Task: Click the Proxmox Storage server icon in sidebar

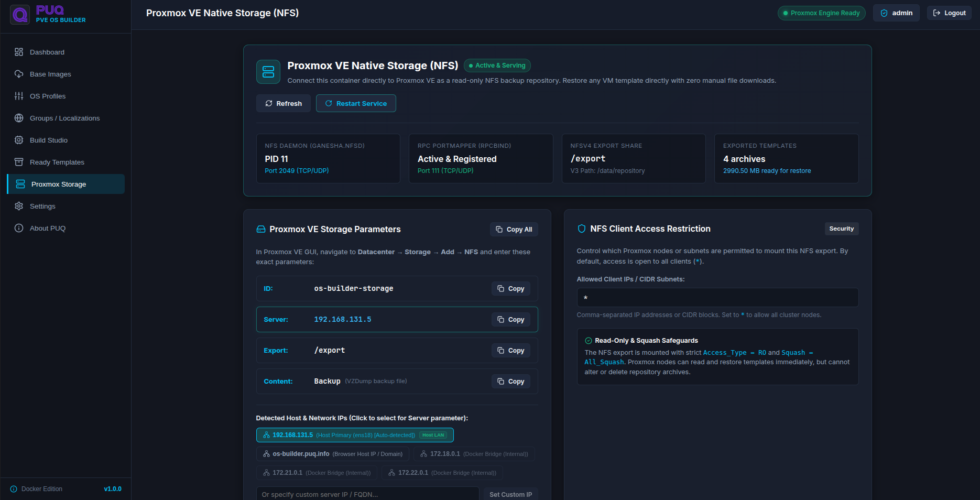Action: point(20,184)
